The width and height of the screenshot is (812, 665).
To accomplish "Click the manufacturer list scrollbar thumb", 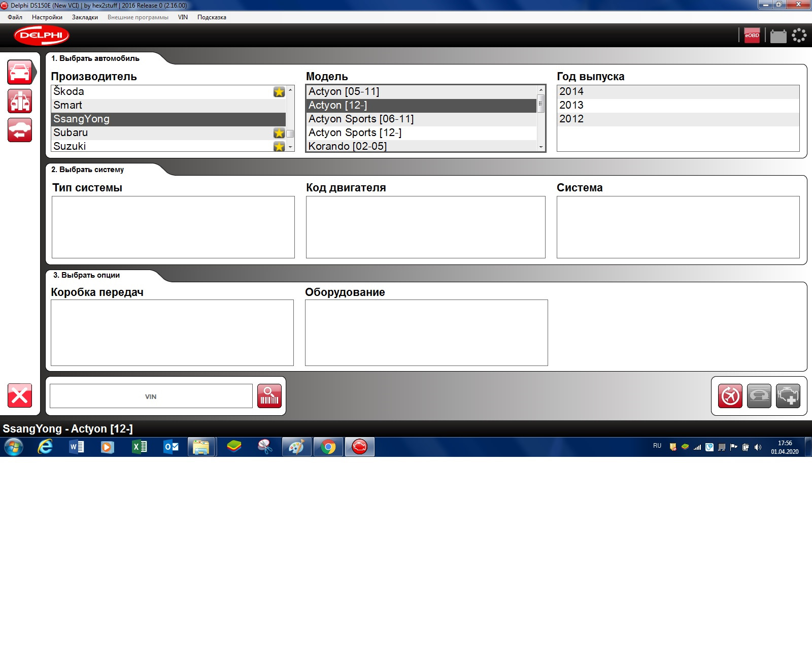I will (290, 134).
